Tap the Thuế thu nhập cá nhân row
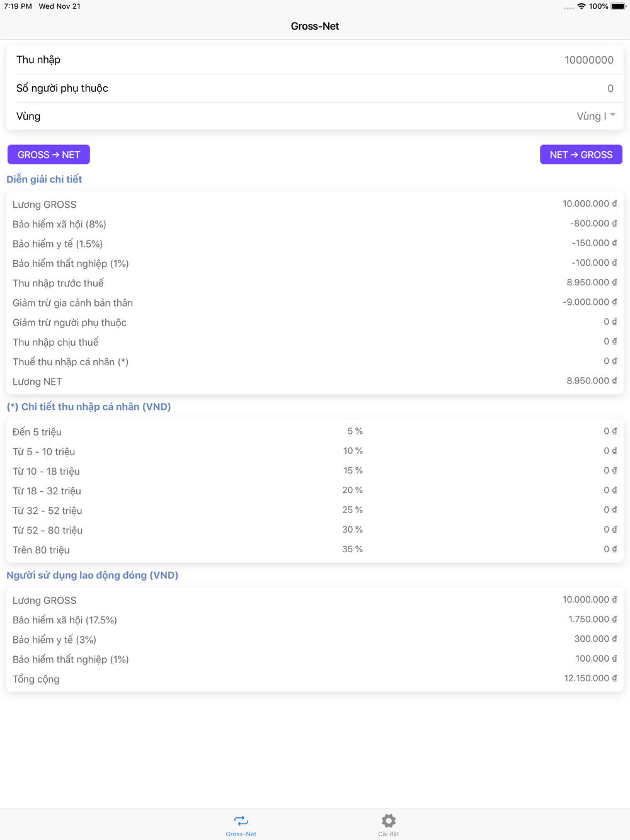Viewport: 630px width, 840px height. [314, 361]
